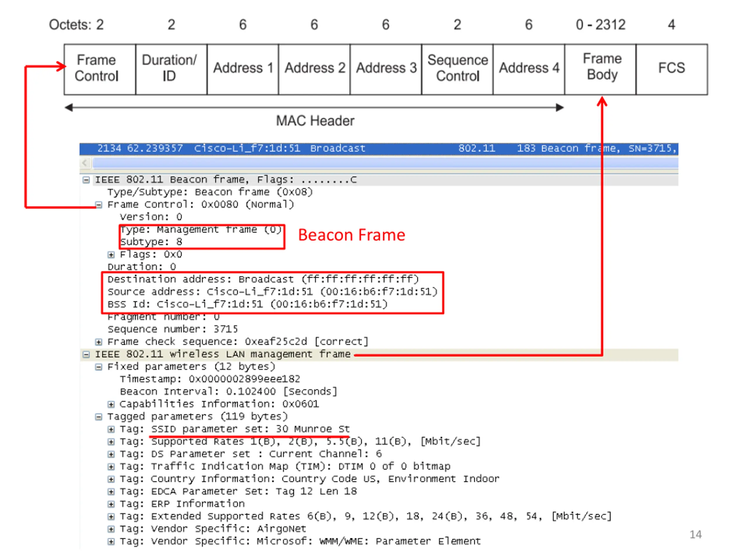Expand the Flags: 0x0 node
This screenshot has height=560, width=747.
pyautogui.click(x=111, y=255)
